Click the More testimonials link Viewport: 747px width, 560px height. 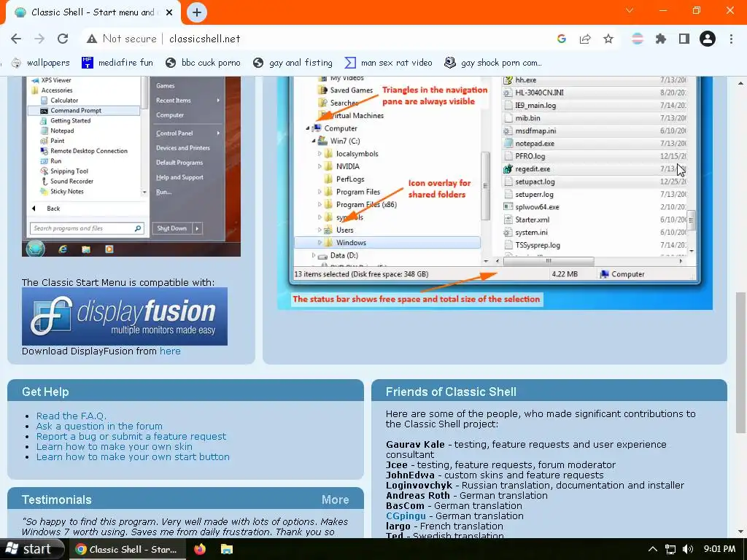(x=335, y=499)
